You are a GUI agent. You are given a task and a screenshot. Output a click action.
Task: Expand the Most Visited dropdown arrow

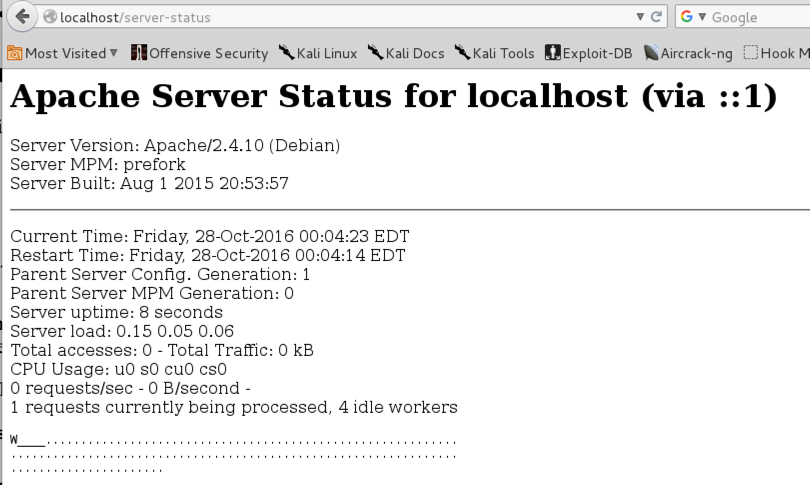[x=114, y=53]
